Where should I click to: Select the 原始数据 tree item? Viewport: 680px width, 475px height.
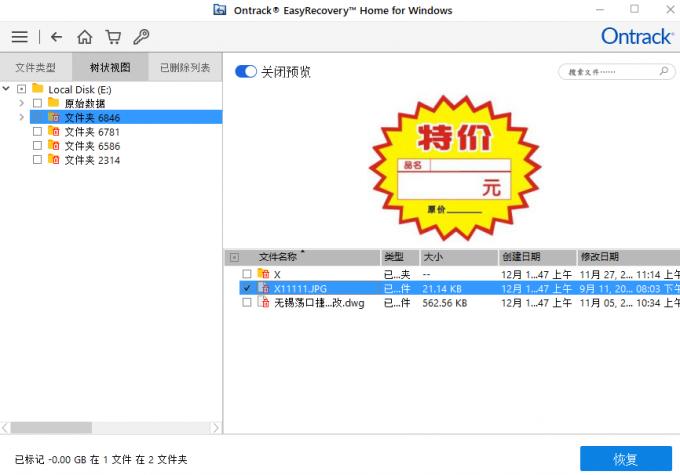click(85, 103)
